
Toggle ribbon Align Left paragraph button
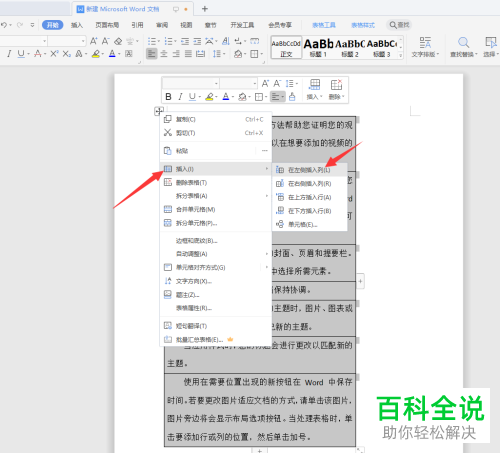pyautogui.click(x=152, y=54)
